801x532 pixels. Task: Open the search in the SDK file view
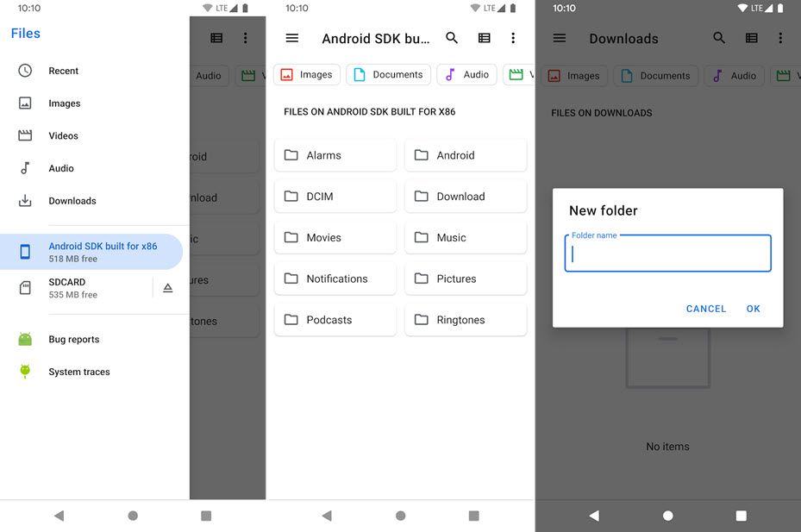pyautogui.click(x=452, y=38)
